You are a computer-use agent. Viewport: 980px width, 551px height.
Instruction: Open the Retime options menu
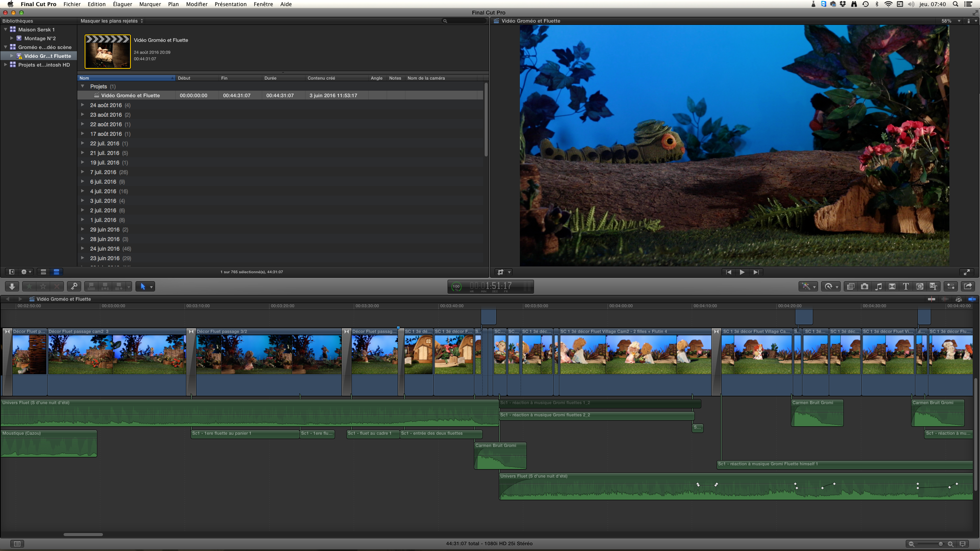(831, 286)
